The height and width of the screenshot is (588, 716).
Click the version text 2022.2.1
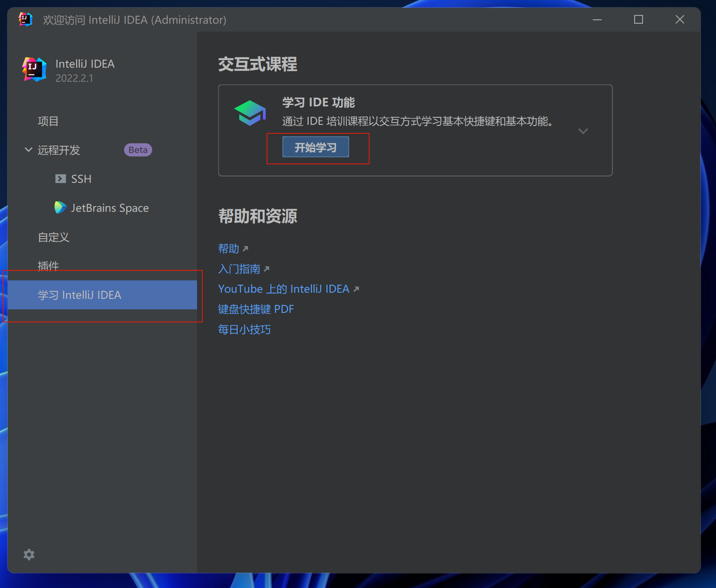click(74, 78)
